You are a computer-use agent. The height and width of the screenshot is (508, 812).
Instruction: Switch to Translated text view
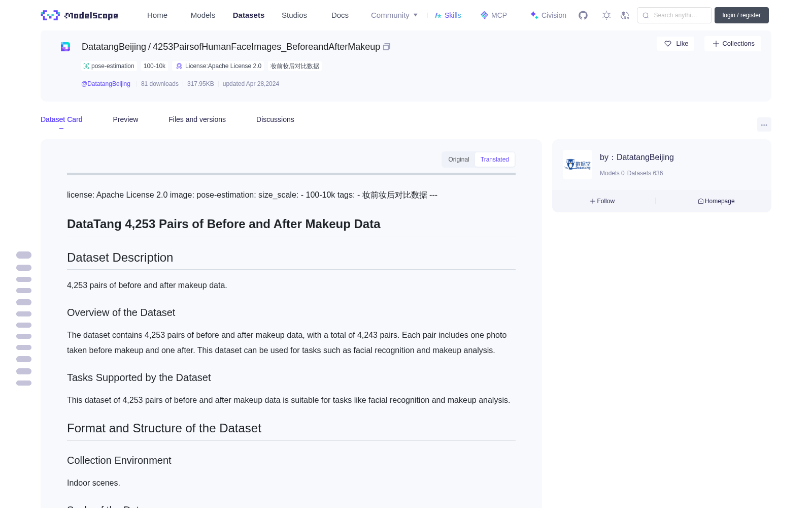click(495, 160)
